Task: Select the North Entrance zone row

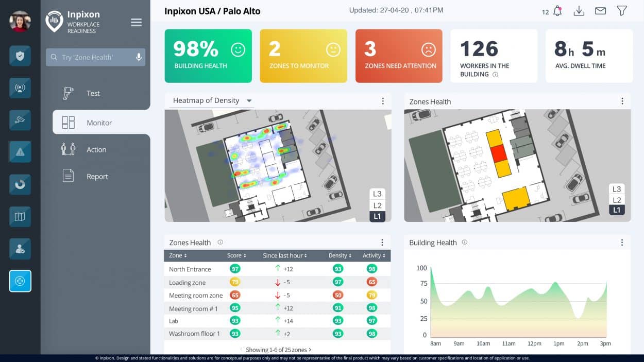Action: point(277,269)
